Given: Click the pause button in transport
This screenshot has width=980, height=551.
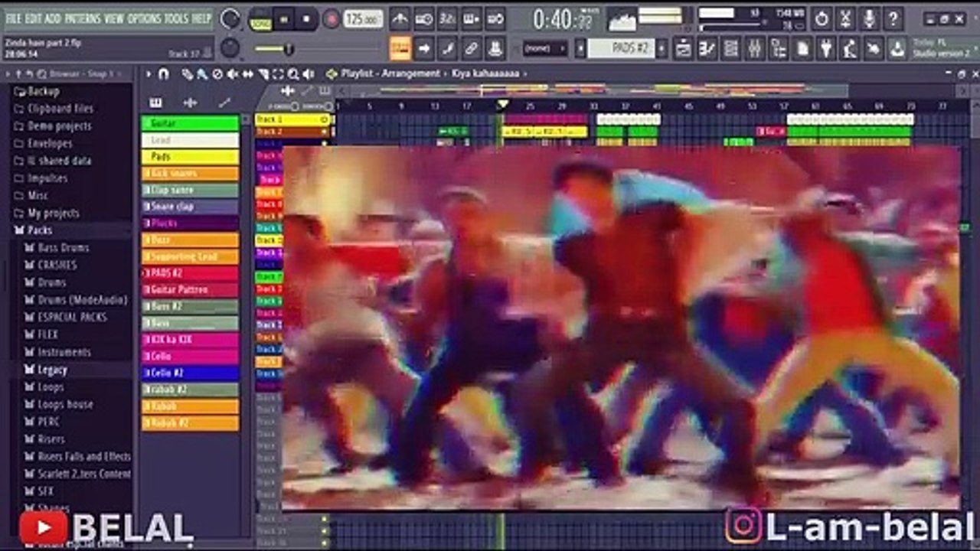Looking at the screenshot, I should click(284, 19).
